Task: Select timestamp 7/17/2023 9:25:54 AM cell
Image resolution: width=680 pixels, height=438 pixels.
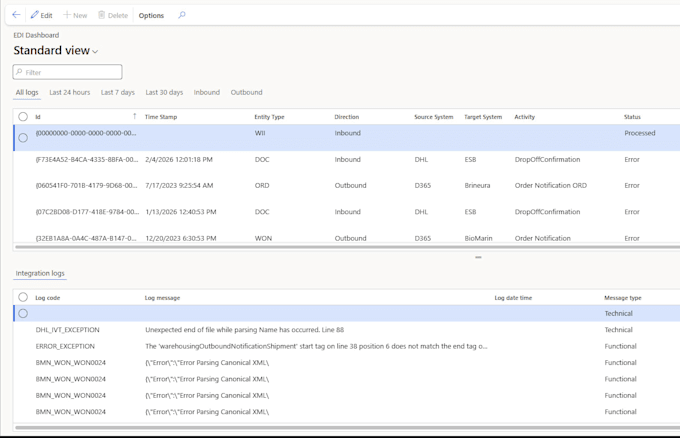Action: tap(179, 186)
